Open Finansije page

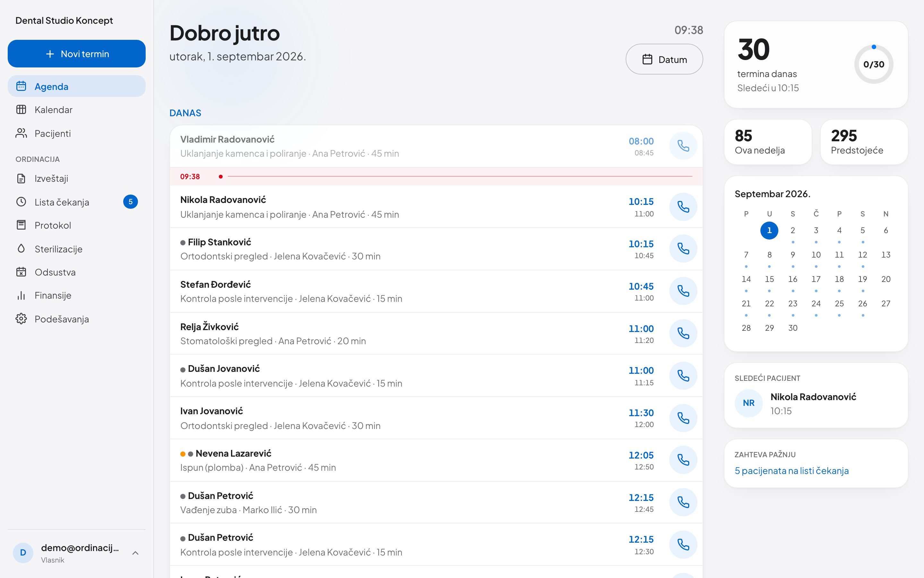tap(76, 295)
